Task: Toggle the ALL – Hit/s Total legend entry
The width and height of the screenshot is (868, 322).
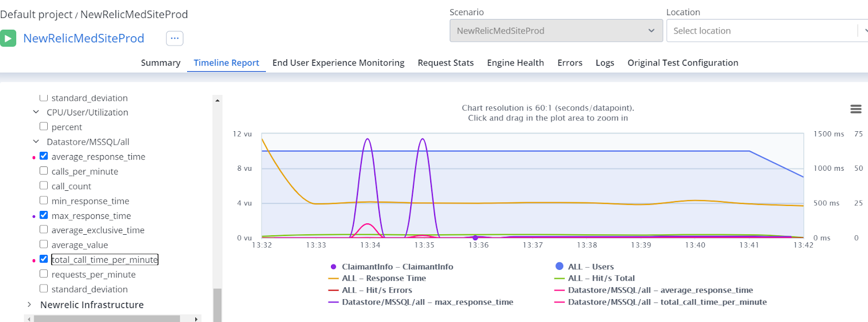Action: (x=595, y=278)
